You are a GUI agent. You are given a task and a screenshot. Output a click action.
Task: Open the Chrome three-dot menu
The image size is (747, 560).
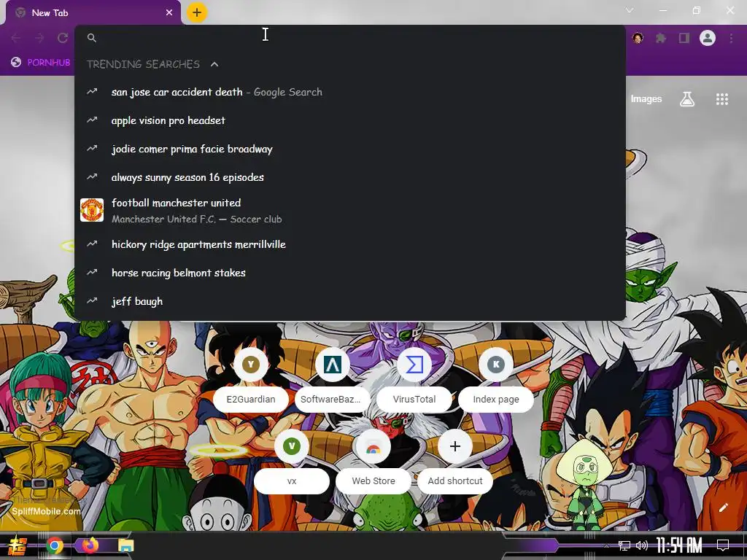(x=731, y=38)
